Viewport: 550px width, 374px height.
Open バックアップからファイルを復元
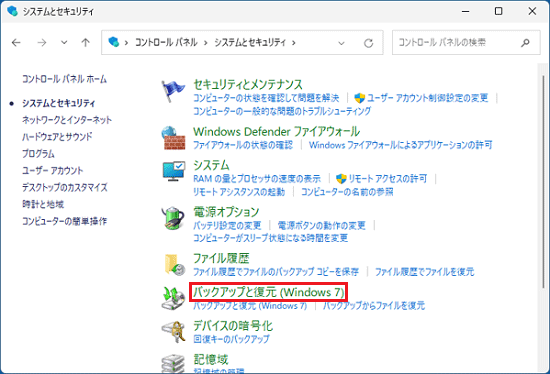point(374,306)
